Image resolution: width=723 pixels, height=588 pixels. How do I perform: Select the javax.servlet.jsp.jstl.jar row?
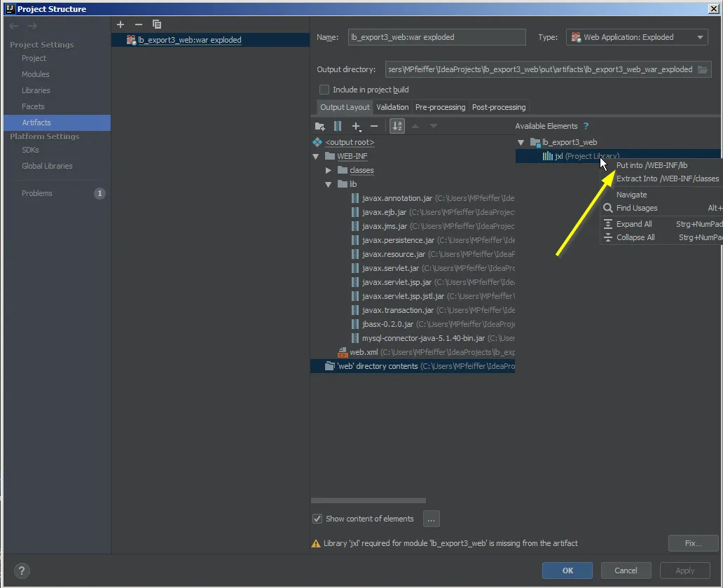click(413, 296)
